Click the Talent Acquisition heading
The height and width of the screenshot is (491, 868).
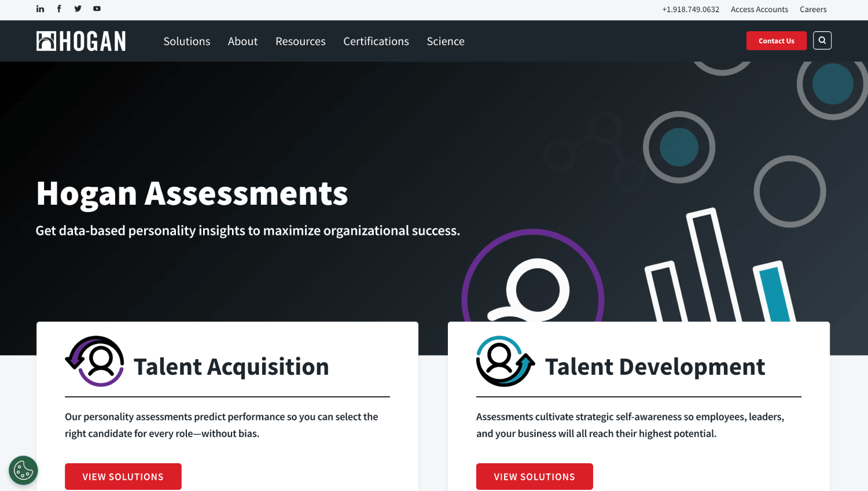click(x=231, y=367)
